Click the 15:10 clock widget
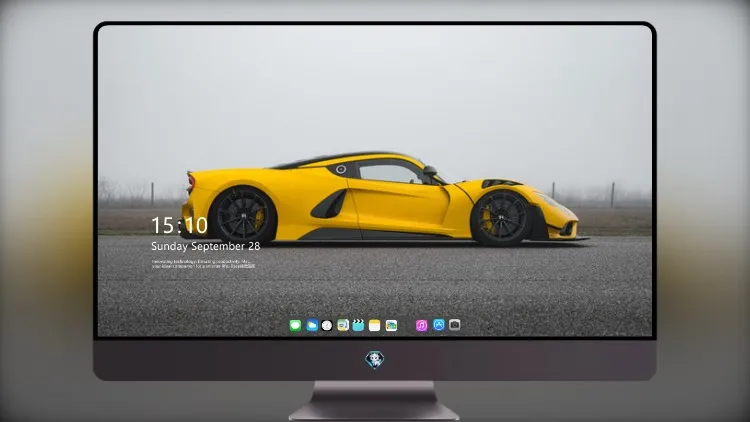The image size is (750, 422). (x=179, y=225)
